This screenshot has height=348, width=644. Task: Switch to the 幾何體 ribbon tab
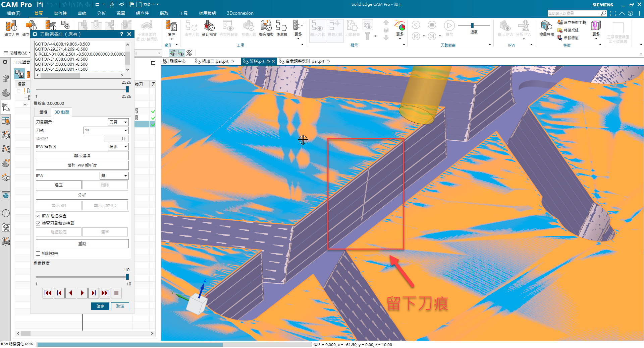(x=60, y=13)
